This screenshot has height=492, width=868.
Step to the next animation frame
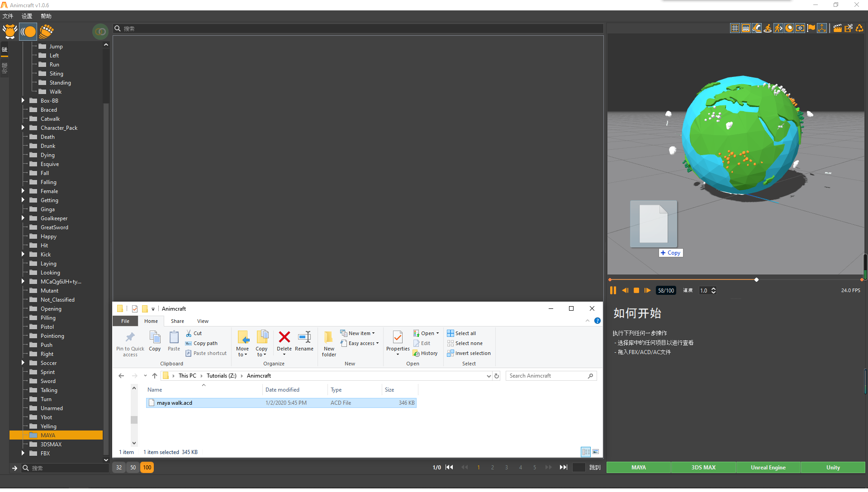[x=647, y=290]
